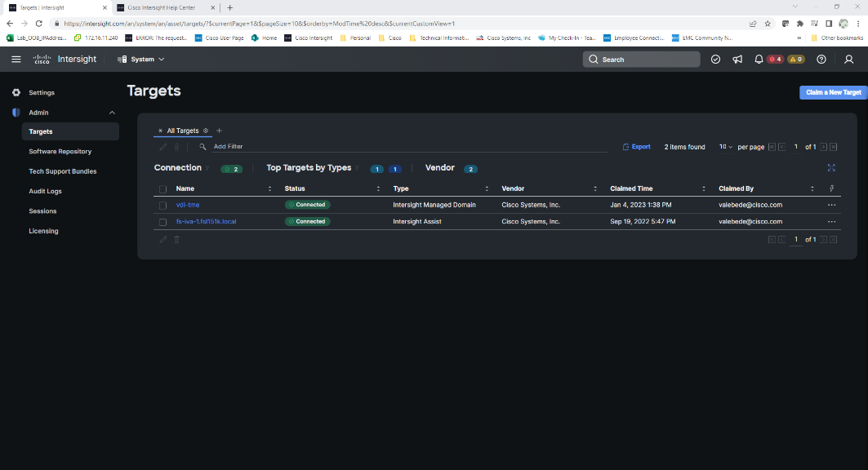Click the red critical alarms badge
Viewport: 868px width, 470px height.
776,60
